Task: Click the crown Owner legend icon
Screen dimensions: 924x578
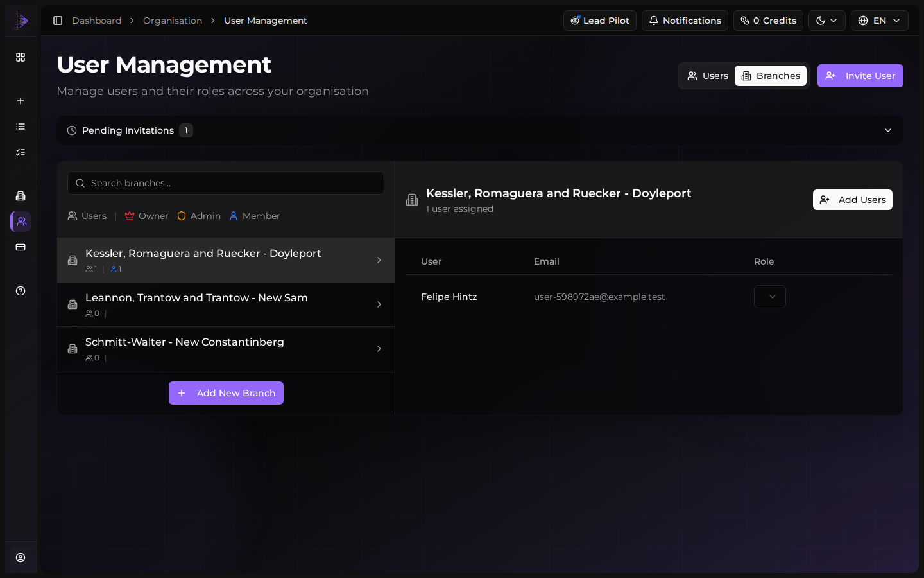Action: [x=130, y=216]
